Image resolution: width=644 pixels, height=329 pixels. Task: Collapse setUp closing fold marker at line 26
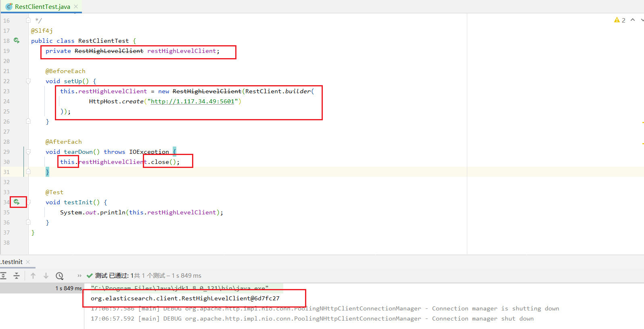click(x=28, y=121)
